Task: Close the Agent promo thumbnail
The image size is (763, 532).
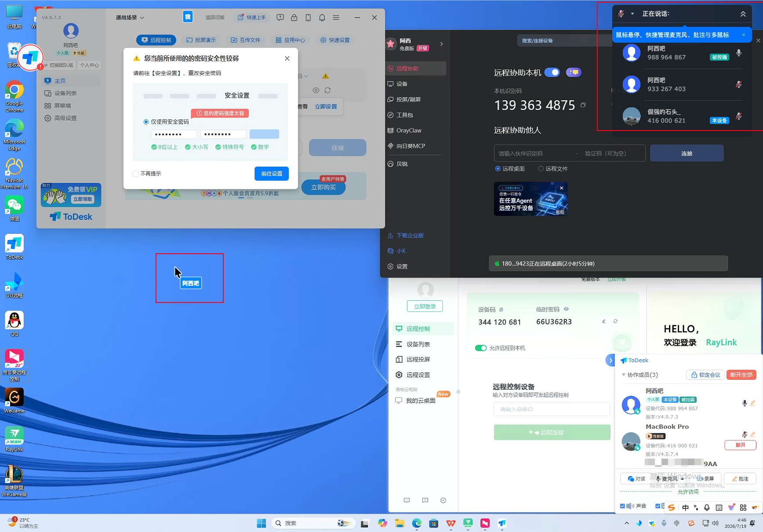Action: [x=561, y=188]
